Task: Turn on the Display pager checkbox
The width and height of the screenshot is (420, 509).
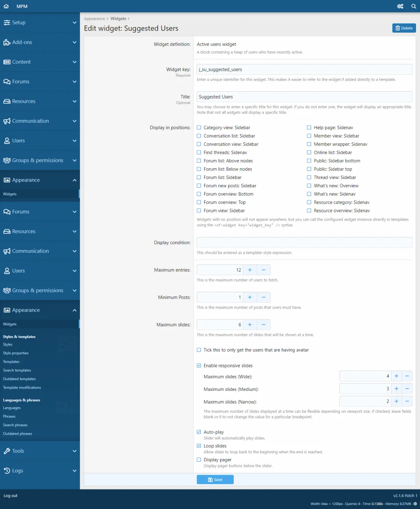Action: [x=199, y=460]
